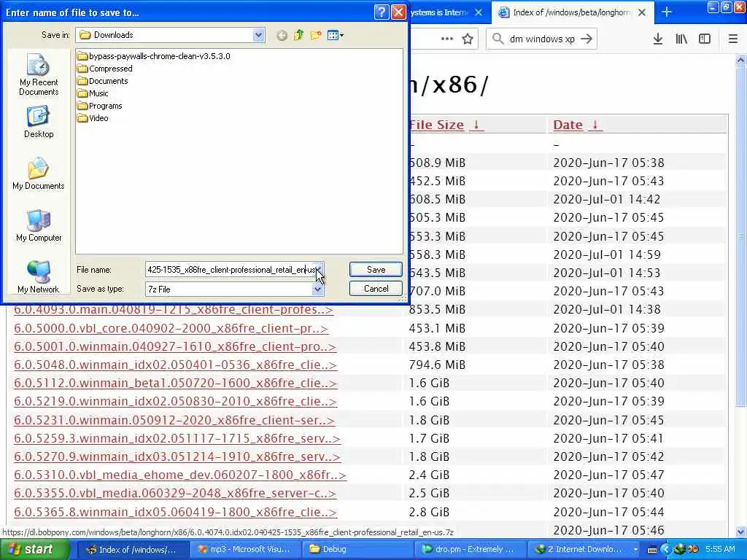The width and height of the screenshot is (747, 560).
Task: Expand the Save as type dropdown
Action: [318, 289]
